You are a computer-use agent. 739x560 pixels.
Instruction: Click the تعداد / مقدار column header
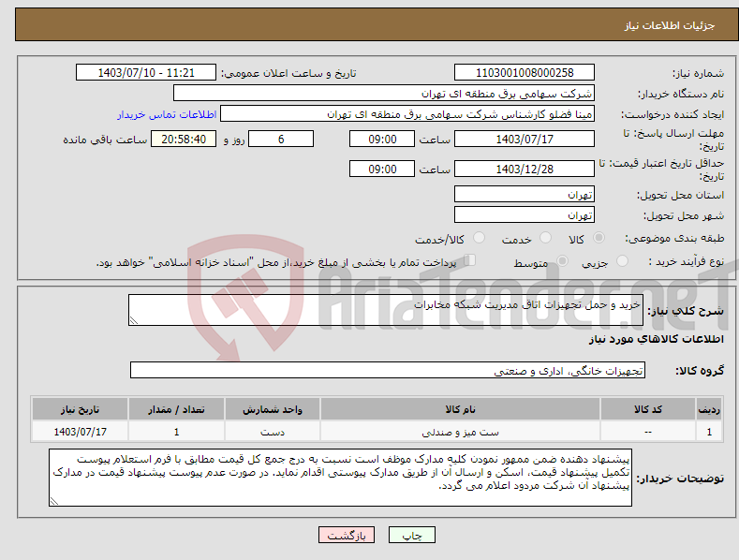[176, 409]
